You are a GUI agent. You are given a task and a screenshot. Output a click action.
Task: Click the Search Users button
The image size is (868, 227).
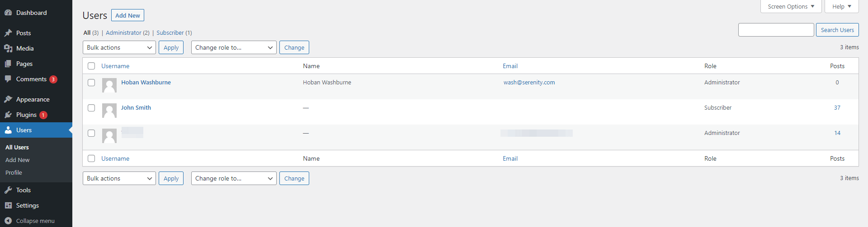click(x=837, y=30)
